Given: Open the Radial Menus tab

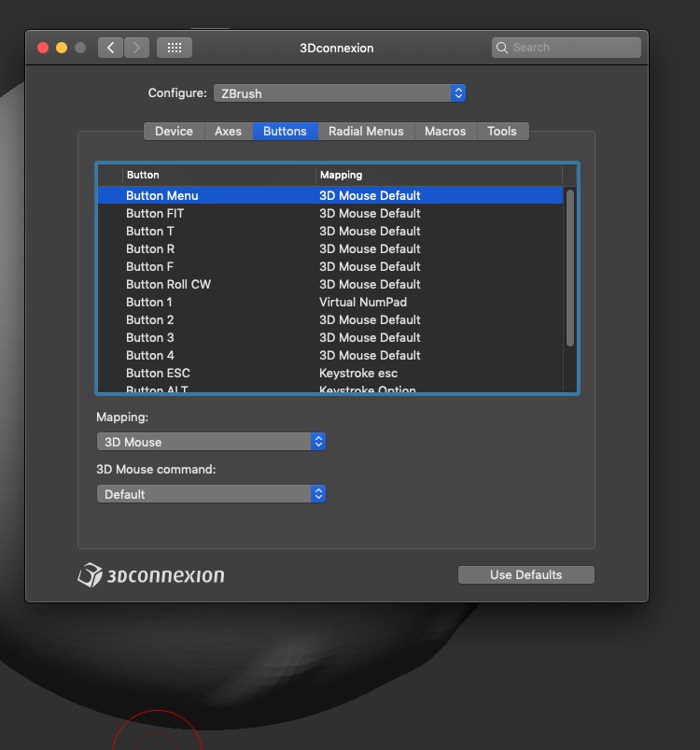Looking at the screenshot, I should point(366,131).
